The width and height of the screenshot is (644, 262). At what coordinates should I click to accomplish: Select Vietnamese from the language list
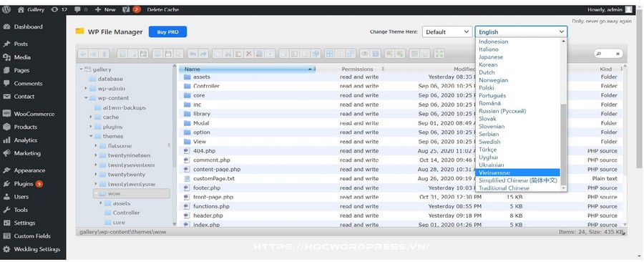pos(517,173)
